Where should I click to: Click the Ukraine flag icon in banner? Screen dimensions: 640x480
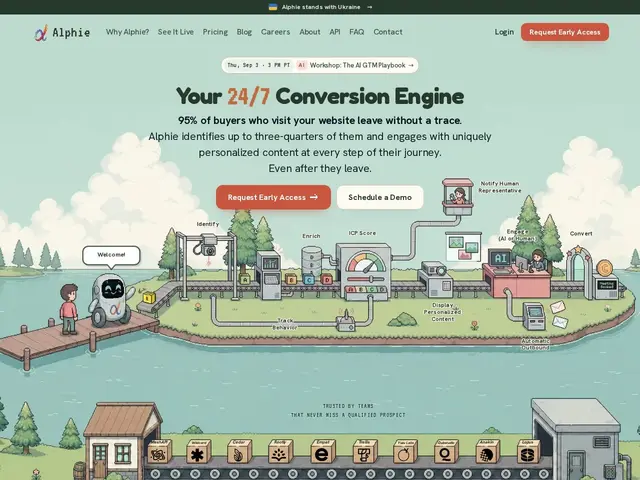point(273,7)
